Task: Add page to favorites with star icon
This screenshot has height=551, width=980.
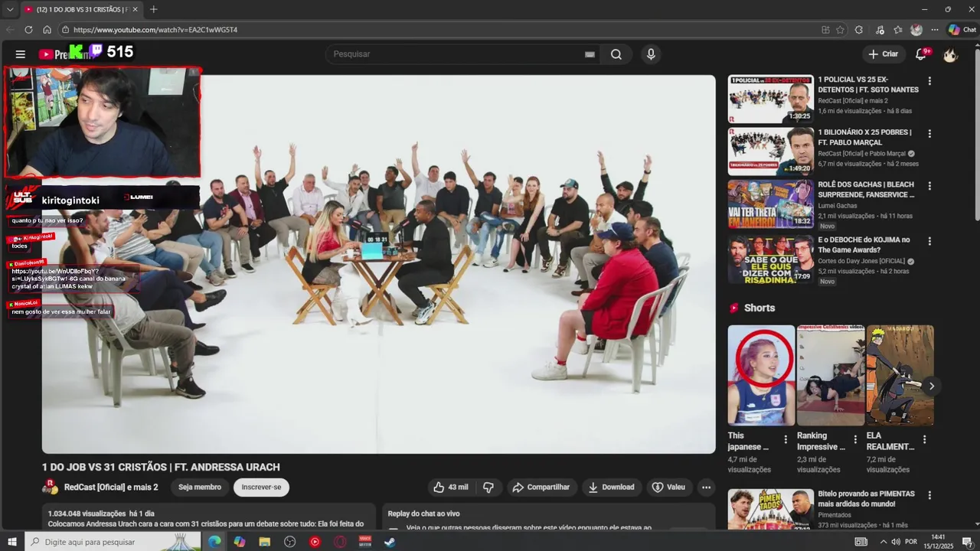Action: pos(840,30)
